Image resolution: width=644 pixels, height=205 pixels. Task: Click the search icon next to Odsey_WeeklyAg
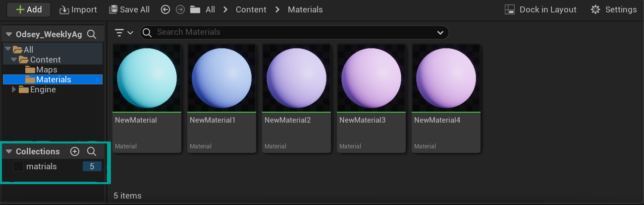[x=92, y=34]
